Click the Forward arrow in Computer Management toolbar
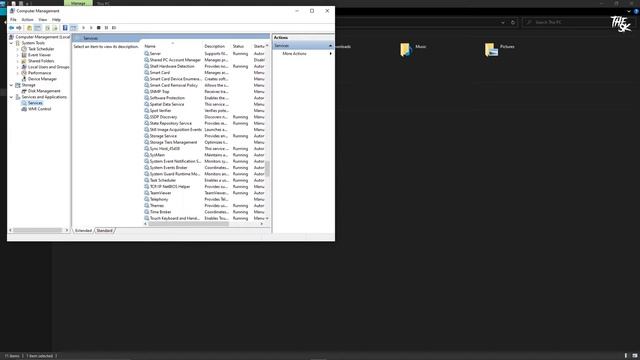Viewport: 640px width, 360px height. point(19,28)
